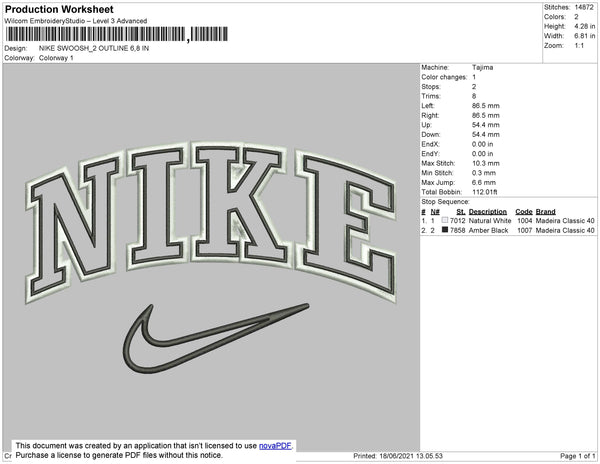
Task: Click stitches count '14872'
Action: (584, 7)
